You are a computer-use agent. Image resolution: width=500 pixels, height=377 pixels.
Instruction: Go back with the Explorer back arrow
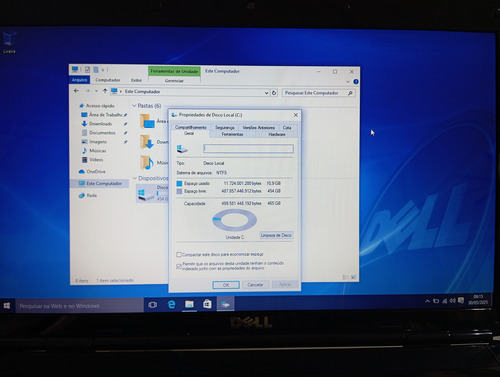pyautogui.click(x=76, y=91)
